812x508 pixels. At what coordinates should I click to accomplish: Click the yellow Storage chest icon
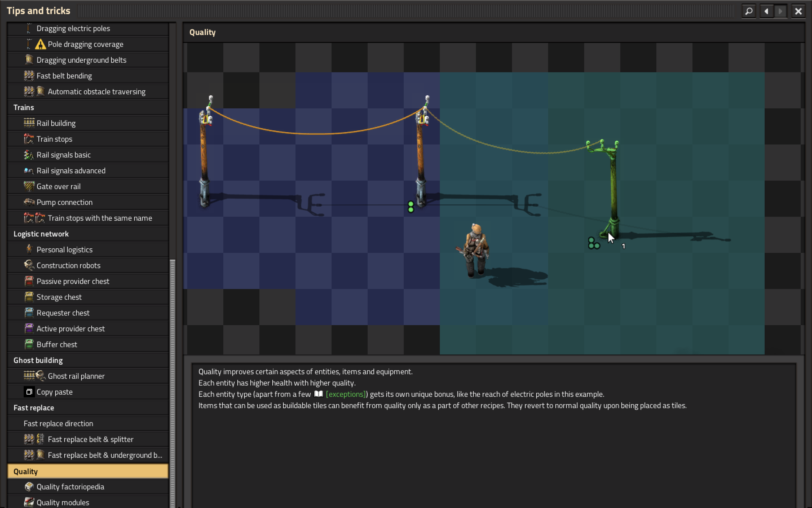[29, 297]
